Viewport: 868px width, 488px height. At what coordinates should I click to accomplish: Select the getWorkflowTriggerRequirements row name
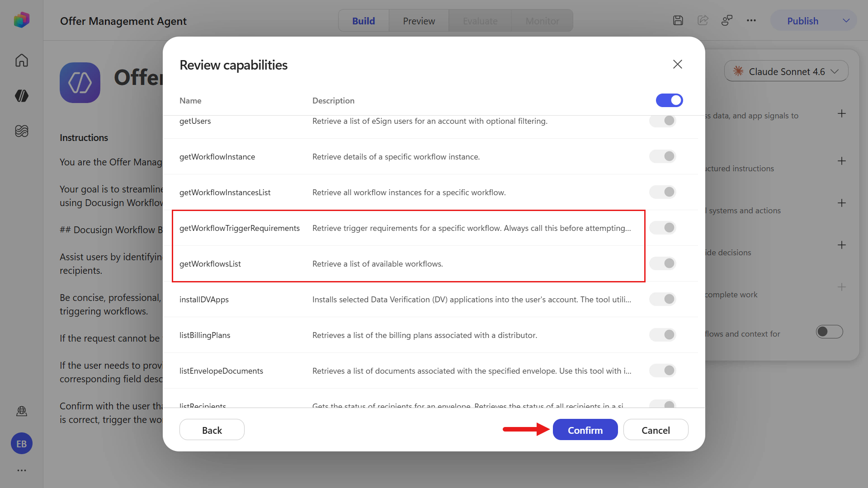[239, 228]
